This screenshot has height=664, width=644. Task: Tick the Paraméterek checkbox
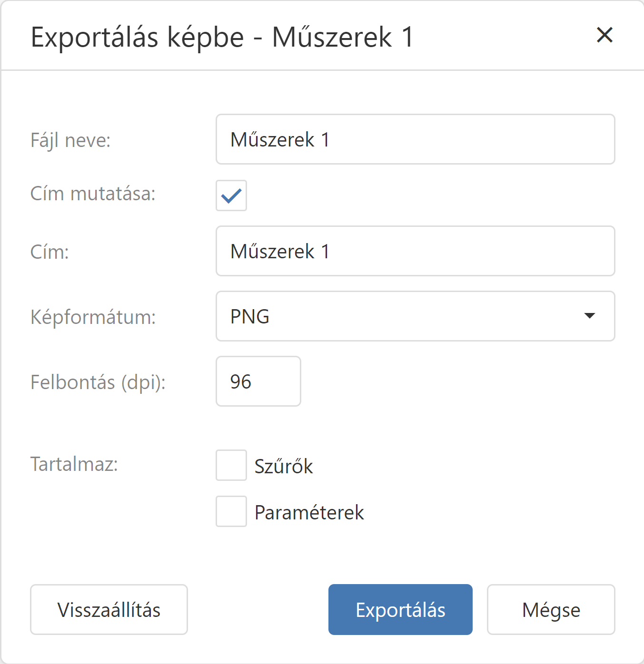tap(231, 511)
